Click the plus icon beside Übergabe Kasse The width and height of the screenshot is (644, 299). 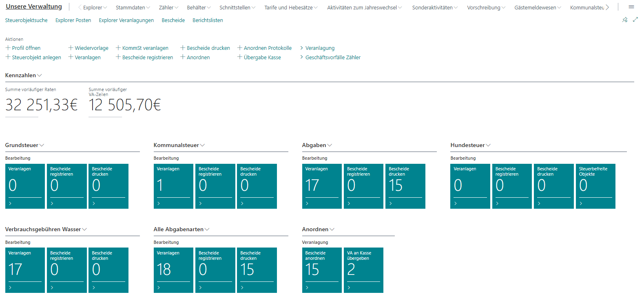tap(240, 57)
